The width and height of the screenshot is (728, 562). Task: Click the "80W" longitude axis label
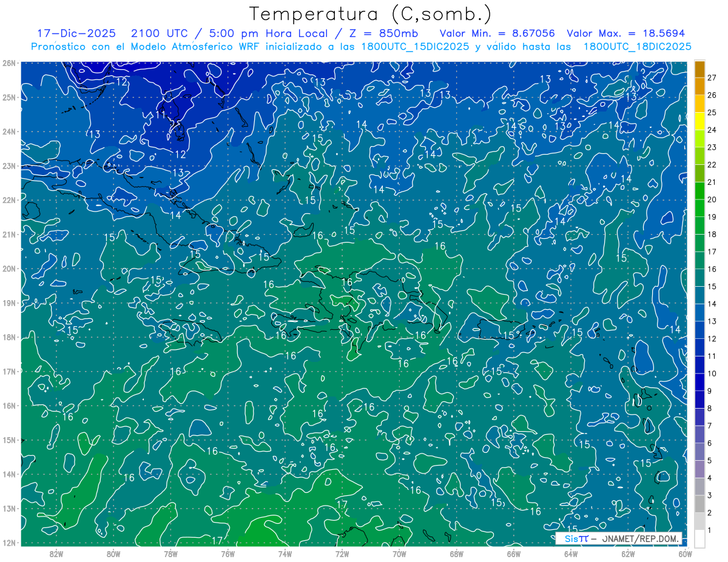[x=113, y=554]
